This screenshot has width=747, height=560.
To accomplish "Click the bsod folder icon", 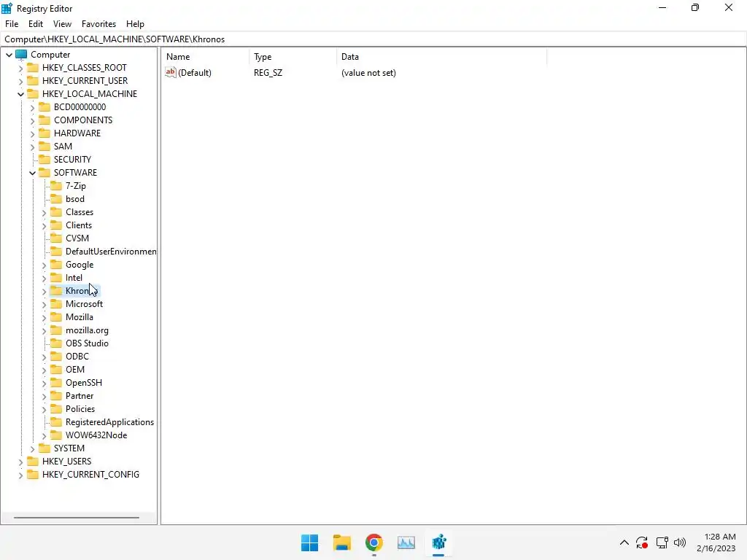I will tap(56, 198).
